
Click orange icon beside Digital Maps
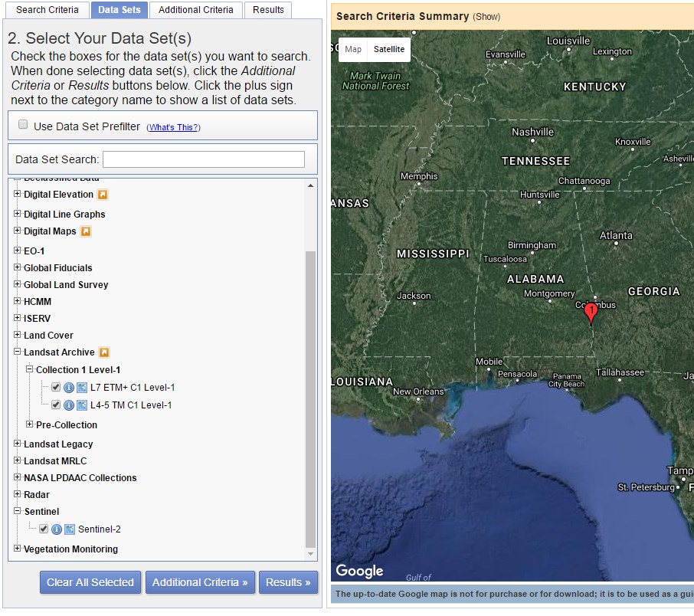point(86,231)
